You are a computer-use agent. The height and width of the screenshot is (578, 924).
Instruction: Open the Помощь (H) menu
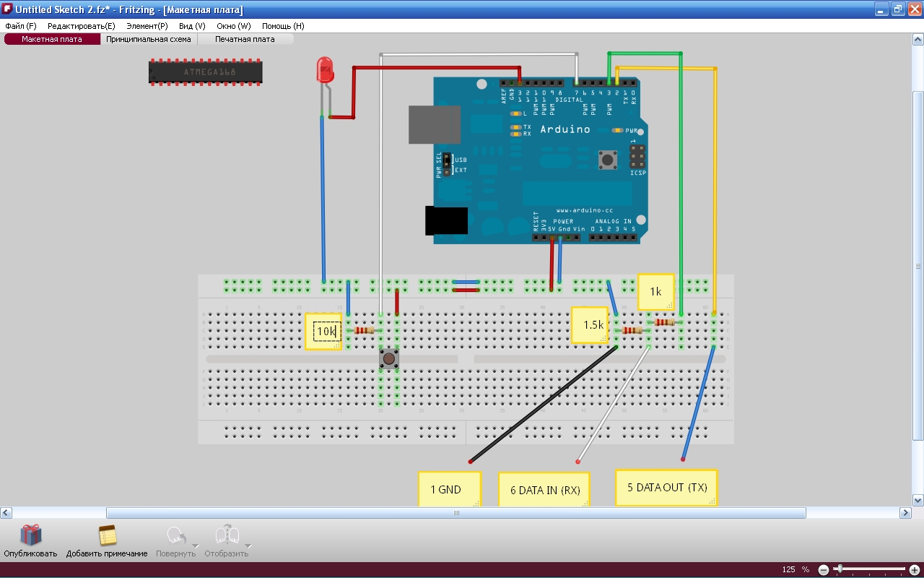(283, 26)
